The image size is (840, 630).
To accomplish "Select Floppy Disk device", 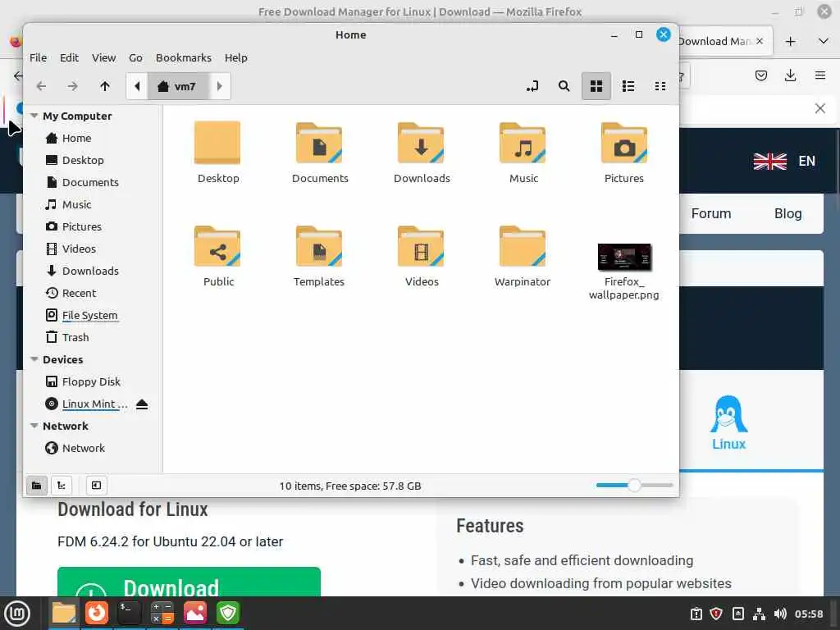I will point(93,381).
